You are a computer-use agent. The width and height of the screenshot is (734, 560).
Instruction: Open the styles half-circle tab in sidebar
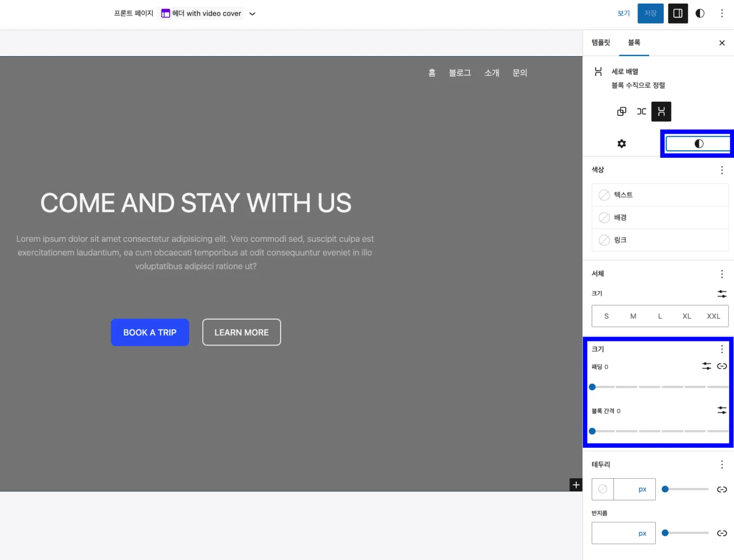click(699, 144)
